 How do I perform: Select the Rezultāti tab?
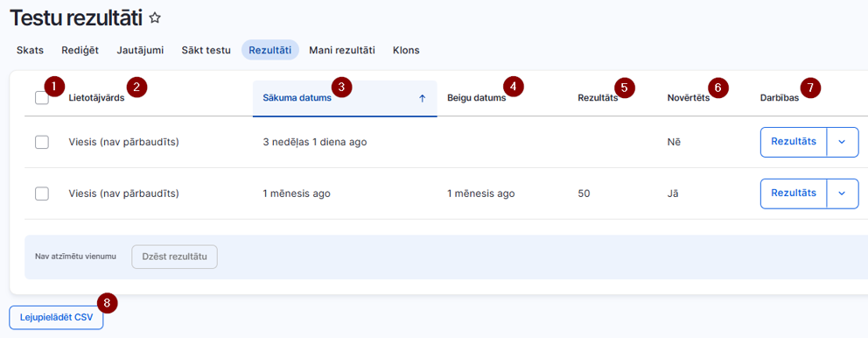click(270, 50)
